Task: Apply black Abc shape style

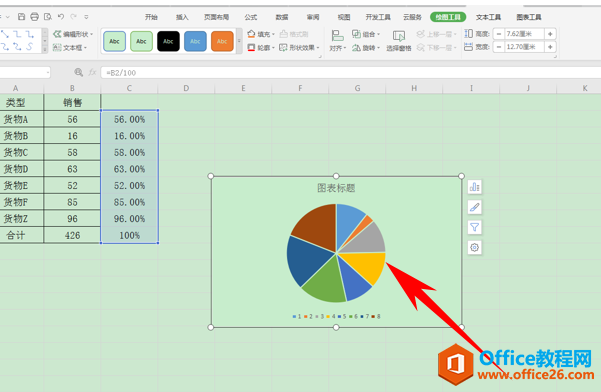Action: 168,41
